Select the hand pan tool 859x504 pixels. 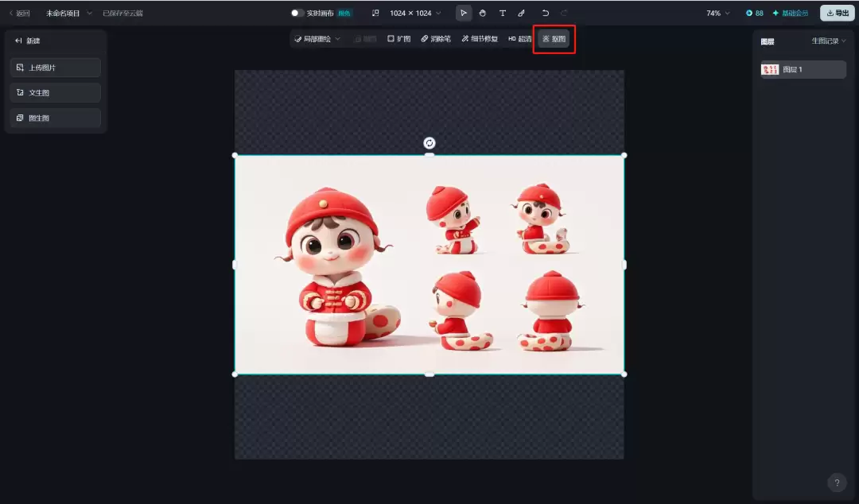point(483,13)
